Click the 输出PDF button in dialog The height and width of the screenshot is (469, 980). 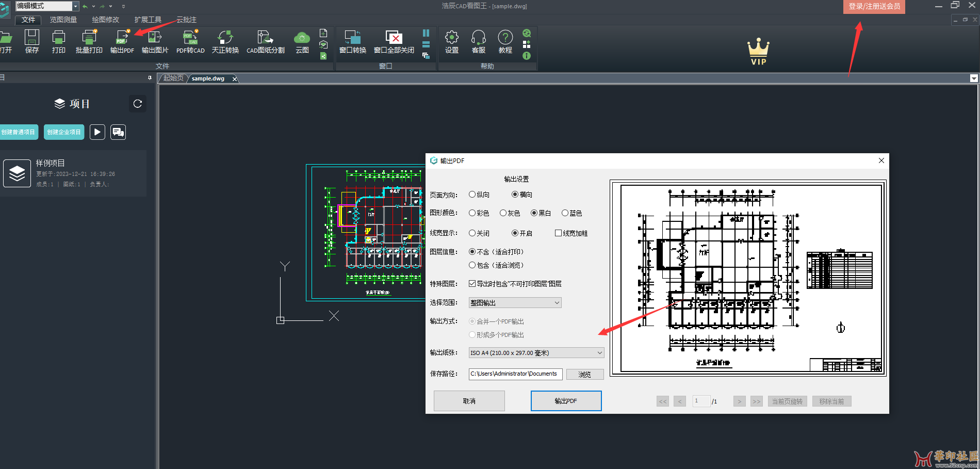566,401
